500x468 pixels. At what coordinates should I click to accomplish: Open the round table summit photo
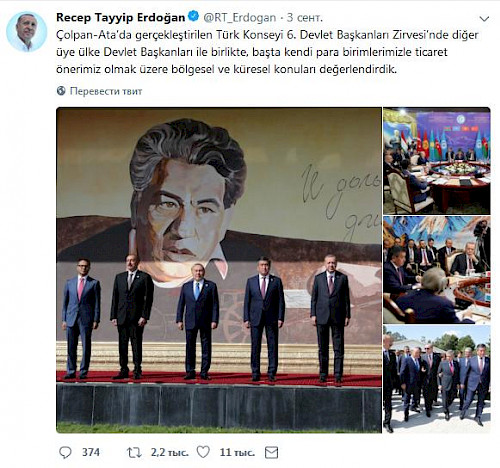pyautogui.click(x=437, y=161)
